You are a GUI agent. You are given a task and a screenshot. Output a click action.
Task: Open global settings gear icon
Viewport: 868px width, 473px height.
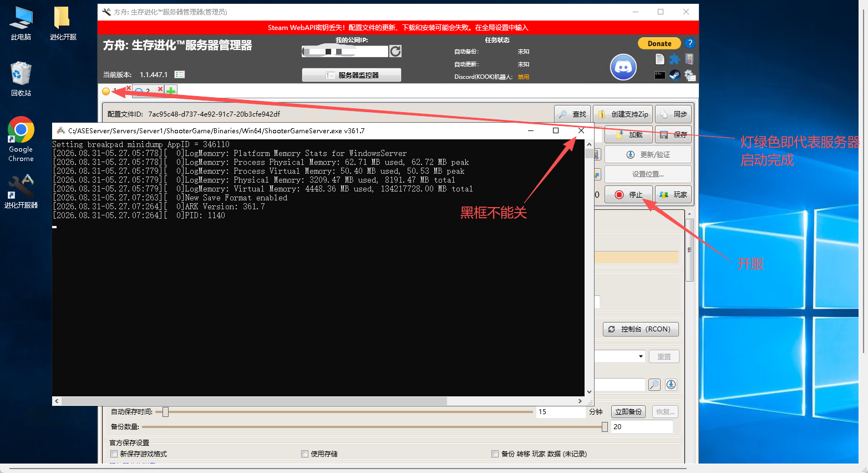(x=689, y=75)
